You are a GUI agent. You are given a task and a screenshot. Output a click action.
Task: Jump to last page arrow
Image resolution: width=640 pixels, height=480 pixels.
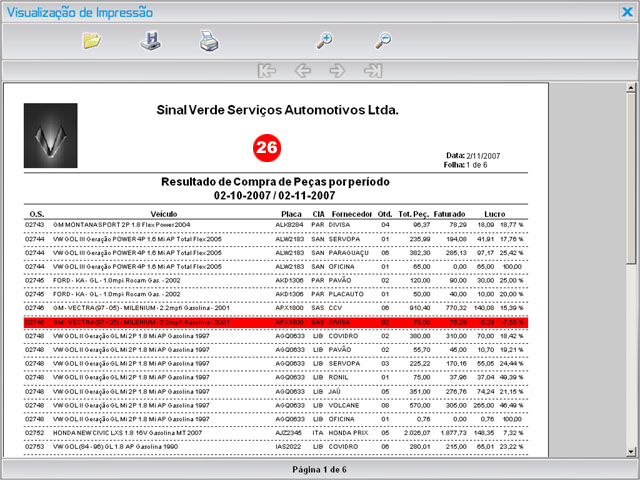pyautogui.click(x=373, y=71)
